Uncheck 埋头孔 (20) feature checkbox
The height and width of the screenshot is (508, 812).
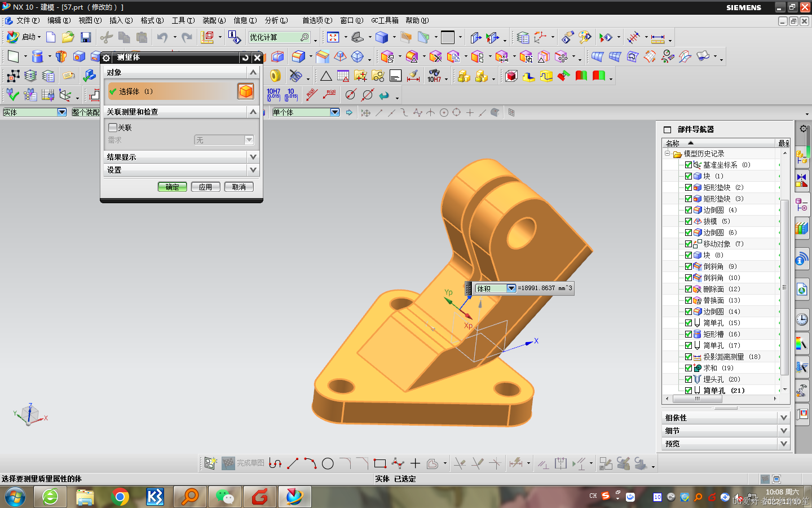tap(689, 379)
